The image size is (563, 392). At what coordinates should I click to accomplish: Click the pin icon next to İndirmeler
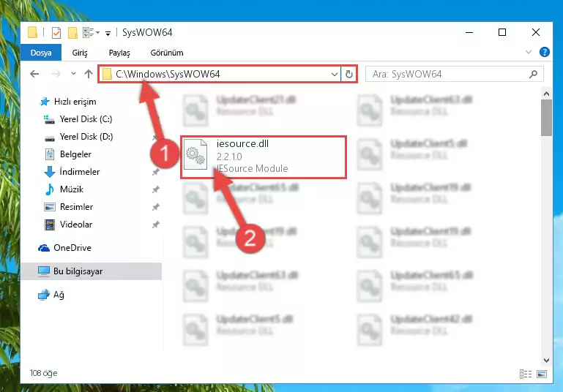pos(155,172)
